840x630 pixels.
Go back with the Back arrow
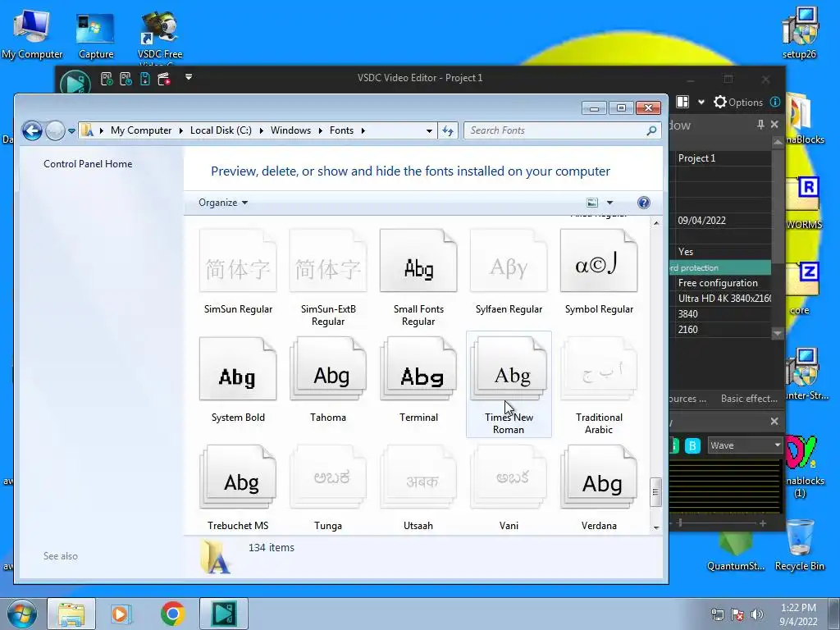pos(32,130)
